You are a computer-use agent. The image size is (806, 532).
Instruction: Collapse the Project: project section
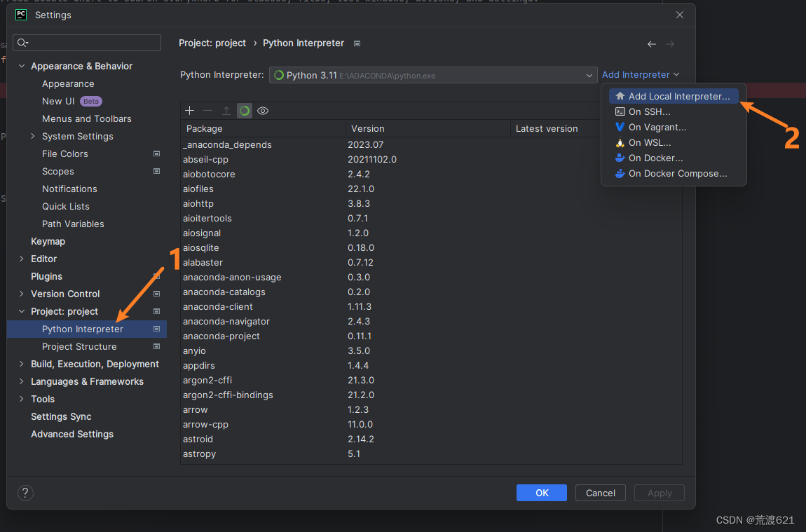click(x=22, y=311)
